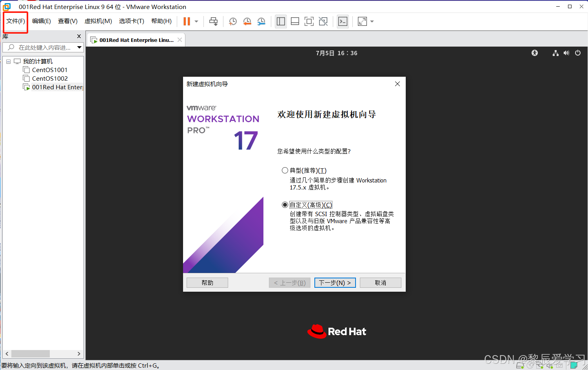This screenshot has width=588, height=370.
Task: Send Ctrl+Alt+Del to the virtual machine
Action: point(213,22)
